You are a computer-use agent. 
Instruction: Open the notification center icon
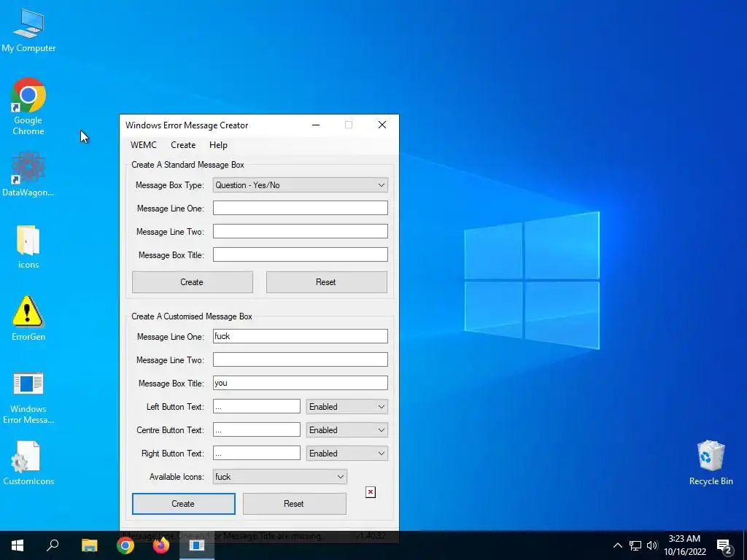(x=724, y=546)
